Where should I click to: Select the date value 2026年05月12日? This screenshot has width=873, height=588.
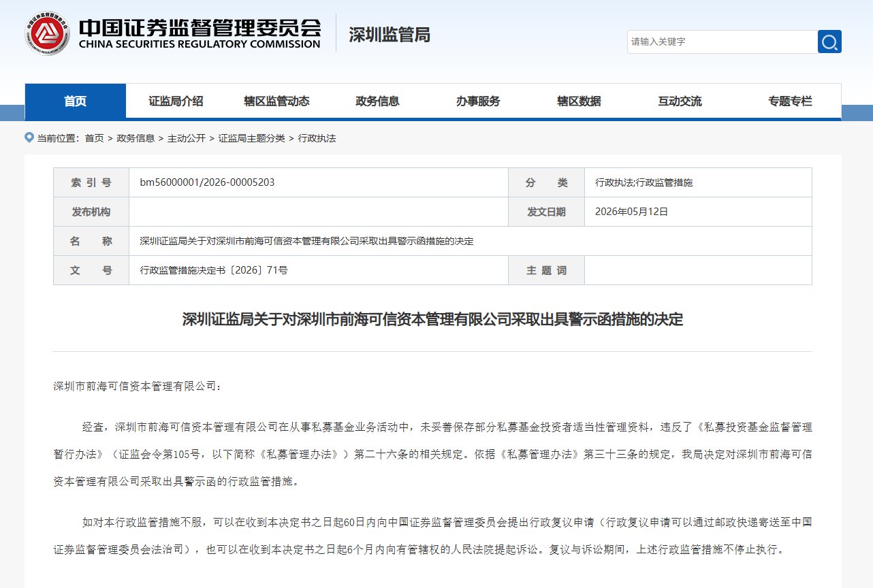pos(632,212)
